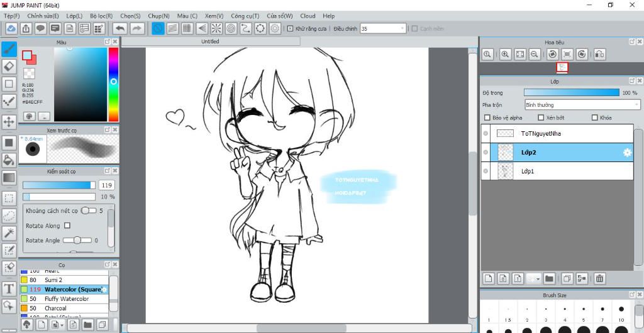
Task: Open Lớp2 layer settings gear
Action: (x=627, y=153)
